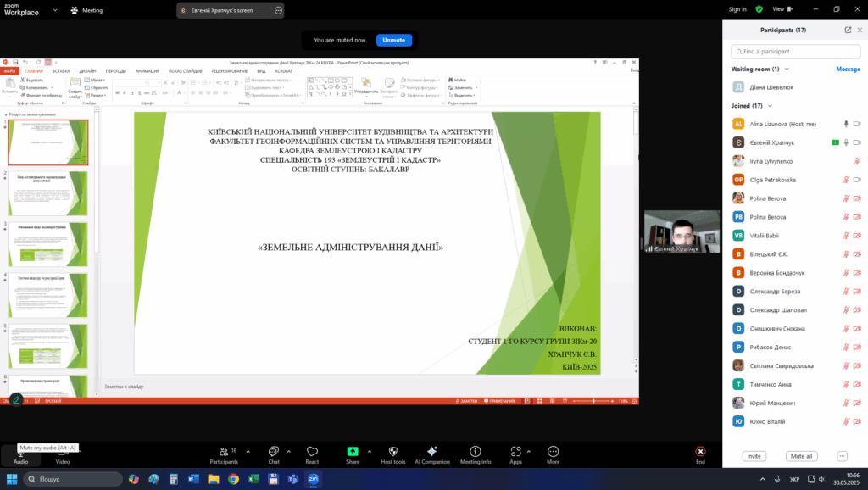Open the More options icon

(x=553, y=452)
